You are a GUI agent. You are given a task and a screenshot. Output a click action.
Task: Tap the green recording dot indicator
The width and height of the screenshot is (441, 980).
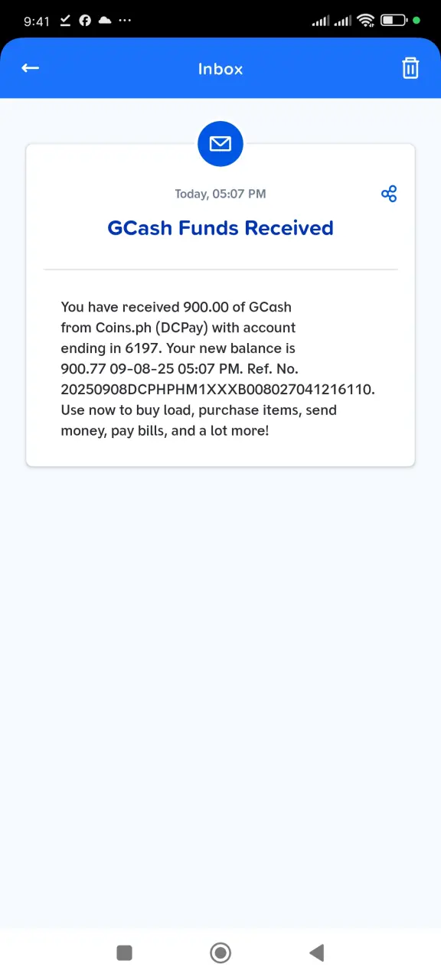416,20
